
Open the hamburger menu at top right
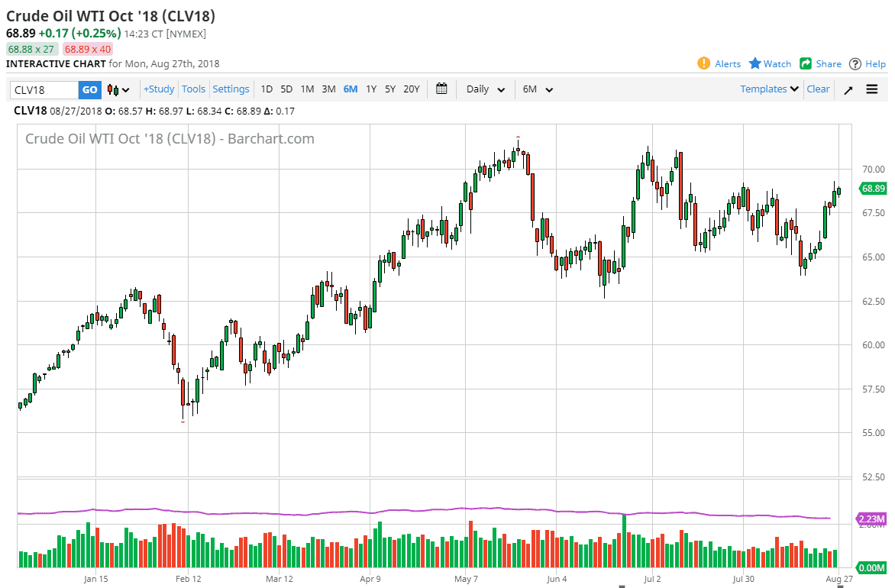871,89
